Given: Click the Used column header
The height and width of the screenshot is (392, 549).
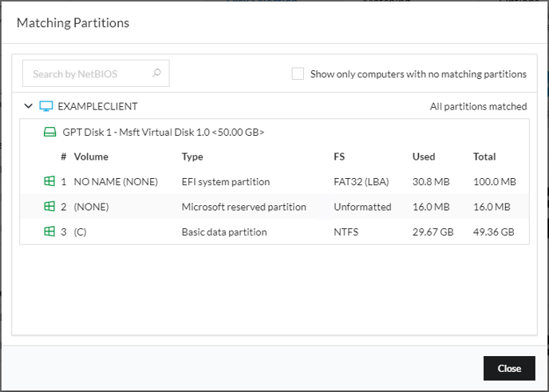Looking at the screenshot, I should coord(424,156).
